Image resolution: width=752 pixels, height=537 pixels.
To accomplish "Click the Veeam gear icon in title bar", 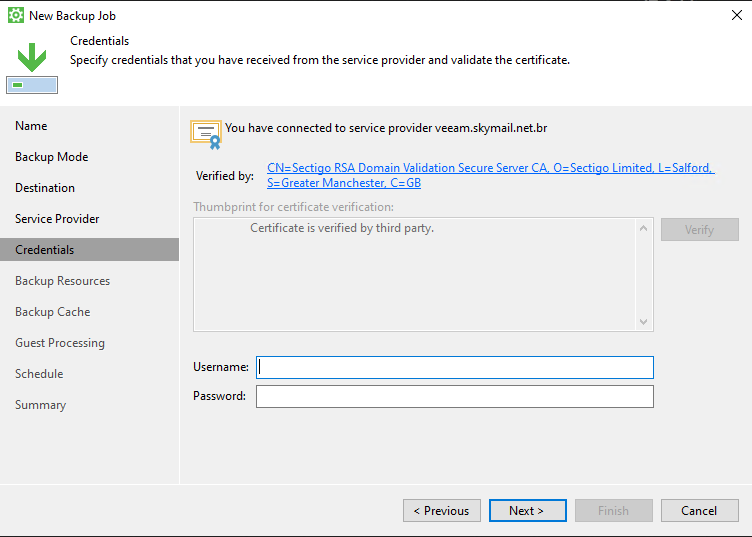I will (16, 15).
